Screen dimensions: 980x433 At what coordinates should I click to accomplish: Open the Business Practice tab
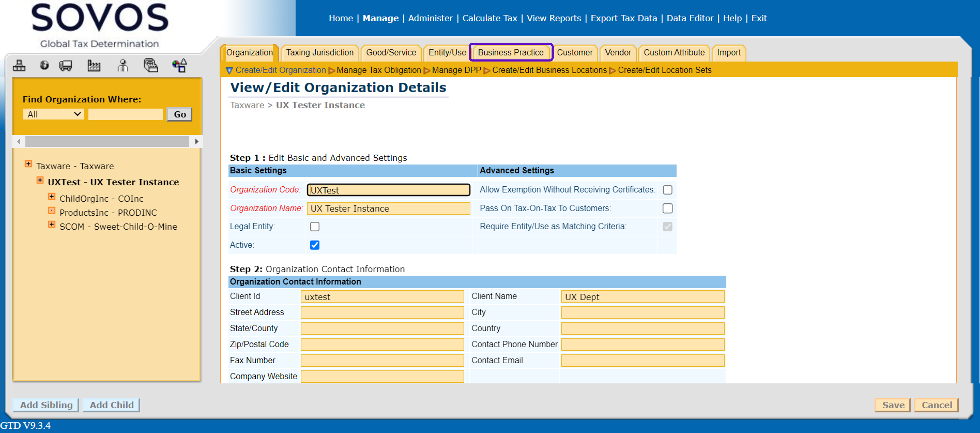tap(511, 52)
